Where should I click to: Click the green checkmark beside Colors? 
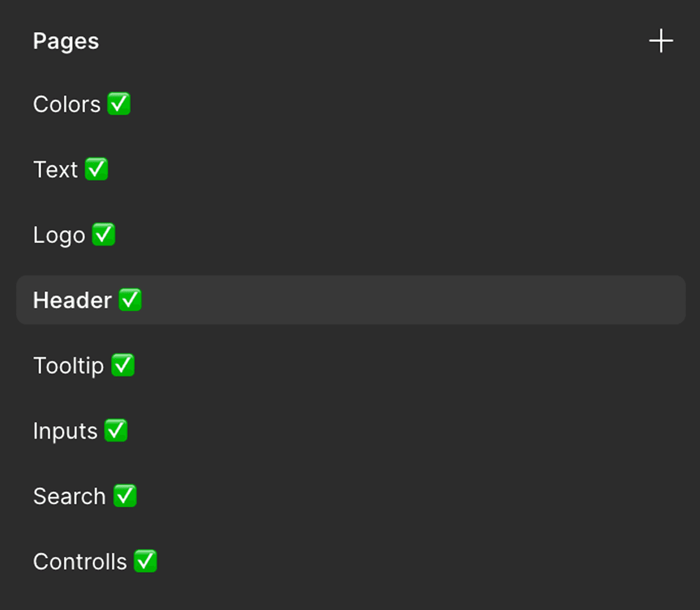pos(119,104)
